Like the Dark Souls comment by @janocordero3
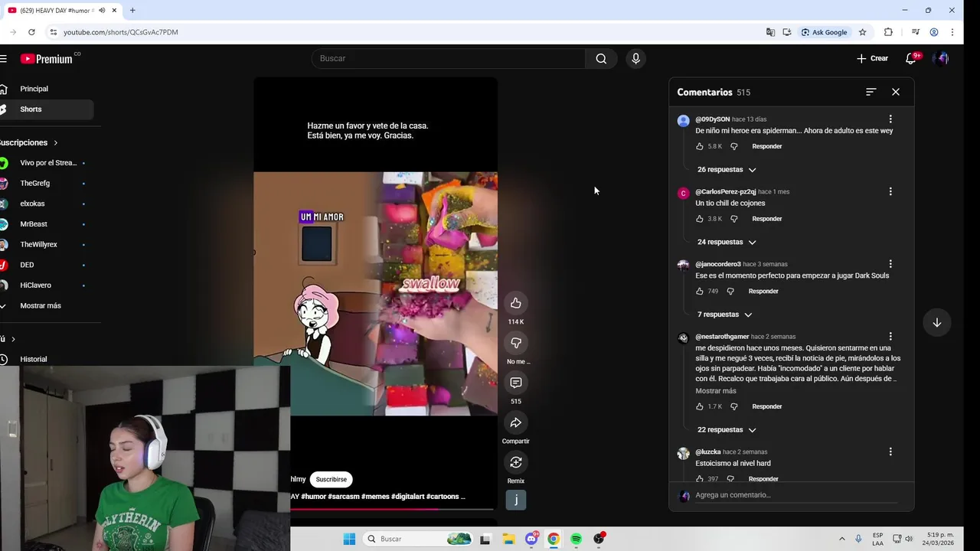 click(700, 292)
